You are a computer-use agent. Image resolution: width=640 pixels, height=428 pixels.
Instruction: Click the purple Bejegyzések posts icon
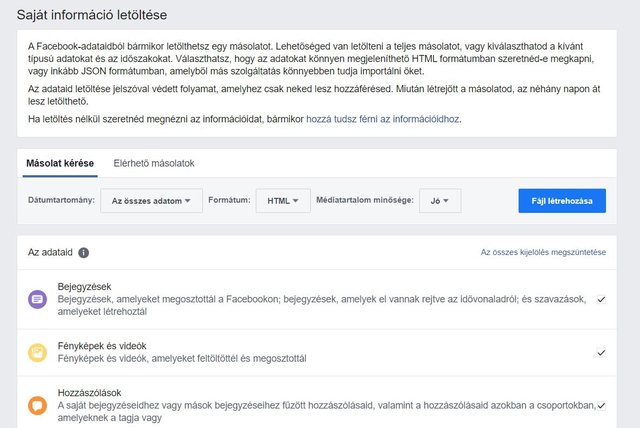tap(37, 299)
